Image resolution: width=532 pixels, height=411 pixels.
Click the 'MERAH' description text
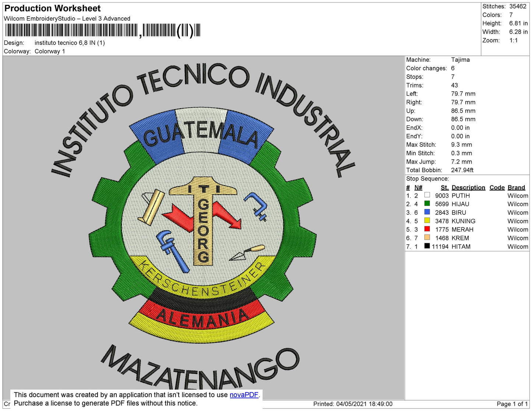(x=462, y=230)
